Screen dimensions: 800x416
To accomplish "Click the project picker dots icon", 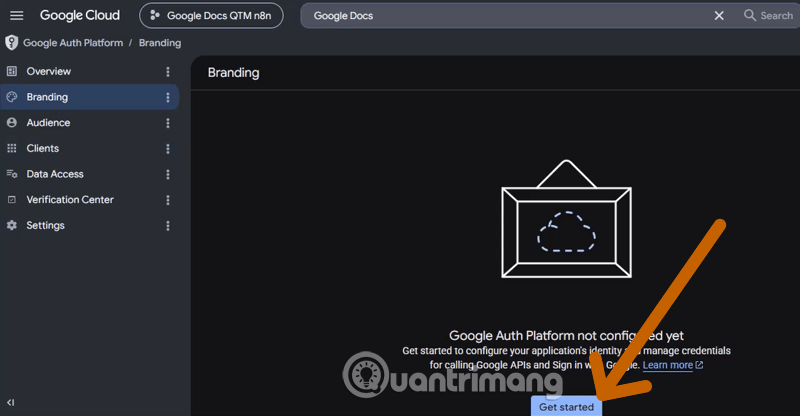I will (155, 15).
